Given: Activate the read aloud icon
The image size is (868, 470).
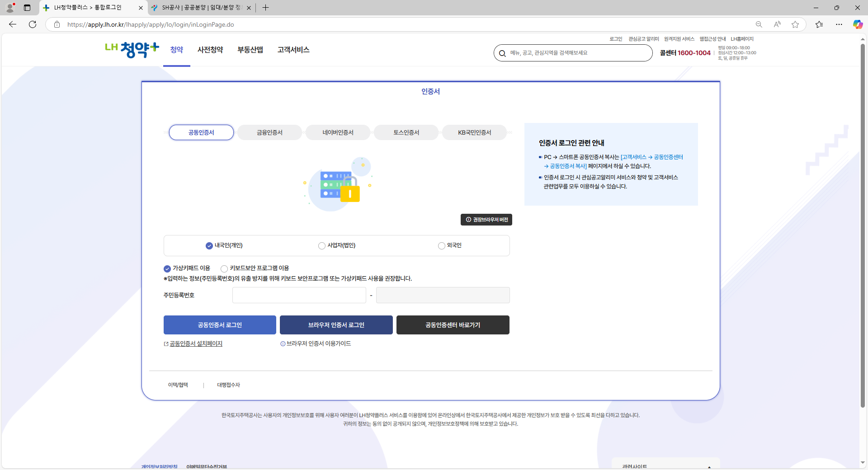Looking at the screenshot, I should [777, 24].
